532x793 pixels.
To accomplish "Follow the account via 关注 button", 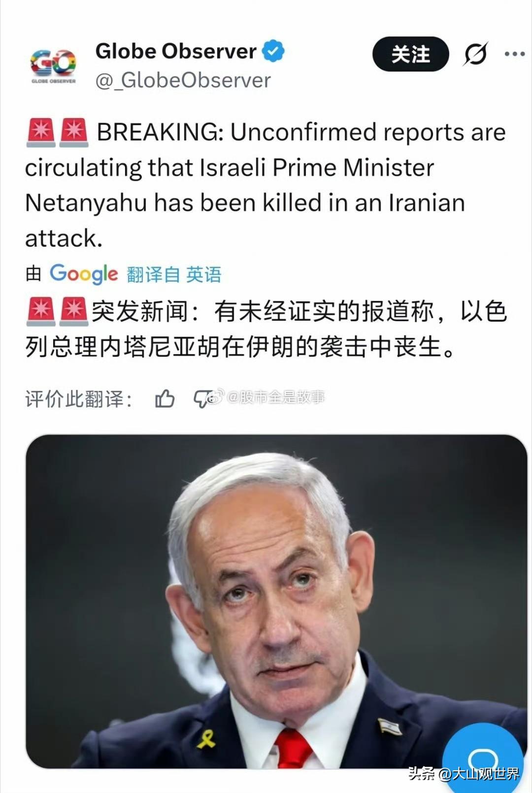I will [410, 54].
